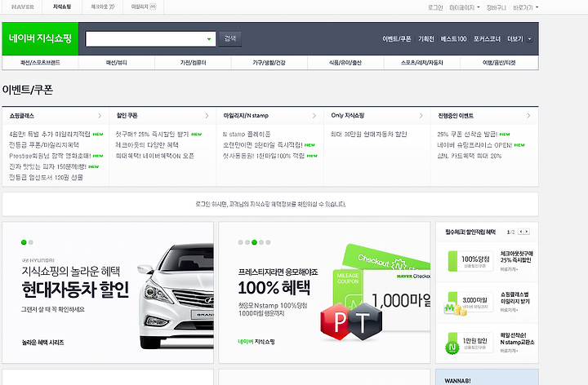Select first dot on 100% 혜택 banner
This screenshot has width=588, height=385.
click(x=240, y=242)
